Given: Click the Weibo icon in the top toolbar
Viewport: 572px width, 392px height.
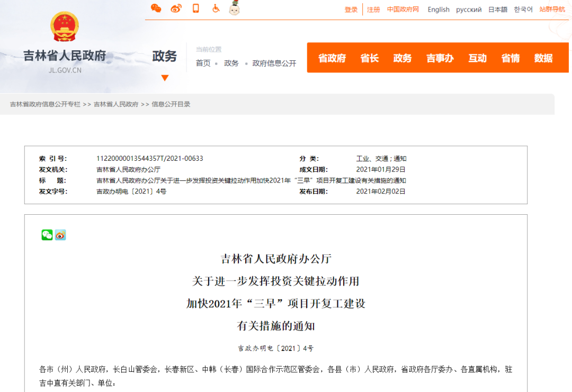Looking at the screenshot, I should click(176, 8).
